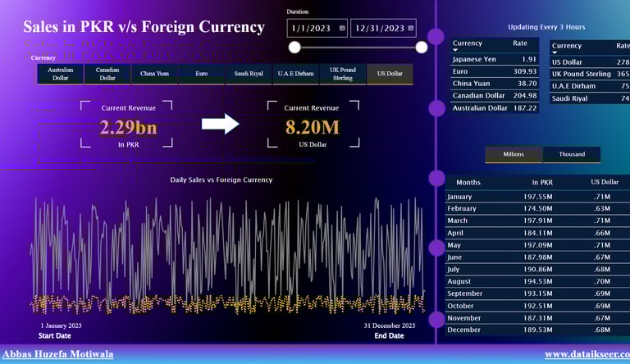Click the China Yuan rate row
Viewport: 630px width, 364px height.
tap(495, 84)
